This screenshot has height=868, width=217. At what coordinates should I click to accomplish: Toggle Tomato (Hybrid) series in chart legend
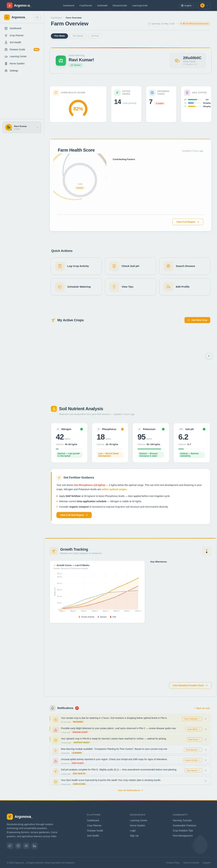click(x=86, y=617)
